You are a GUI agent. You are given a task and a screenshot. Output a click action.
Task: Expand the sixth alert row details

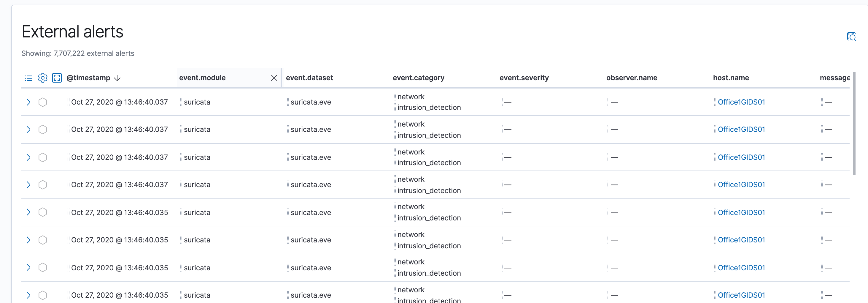pos(28,240)
